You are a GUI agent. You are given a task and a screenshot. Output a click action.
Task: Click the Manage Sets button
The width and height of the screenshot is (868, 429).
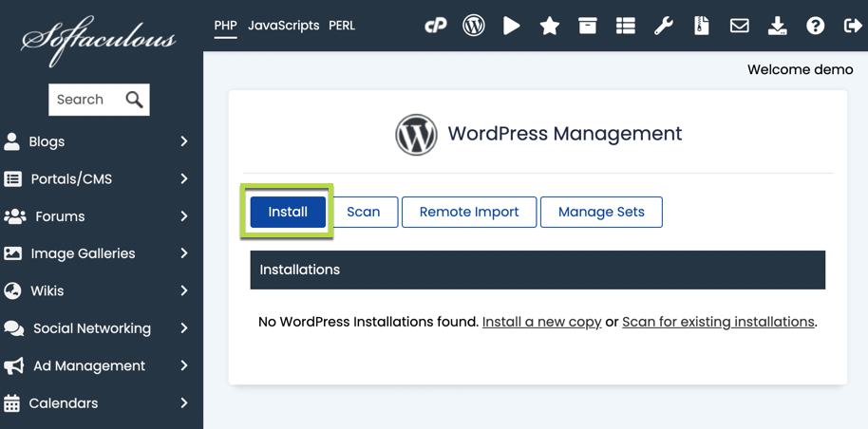[x=601, y=212]
